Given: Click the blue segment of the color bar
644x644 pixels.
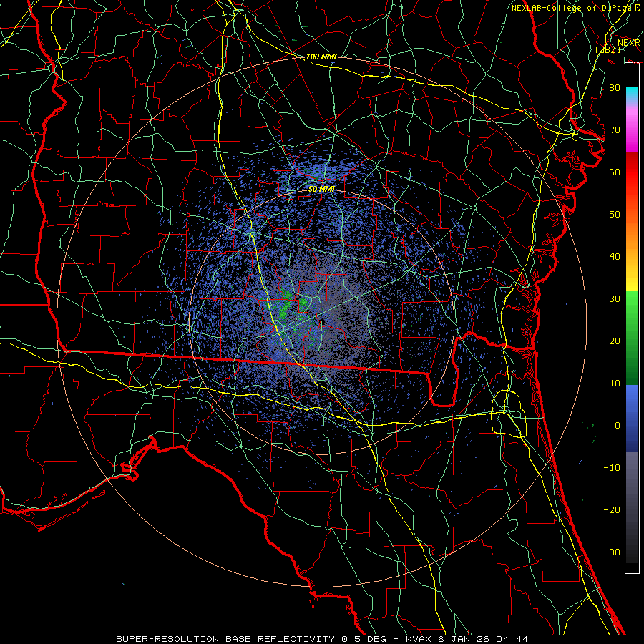Looking at the screenshot, I should tap(632, 418).
